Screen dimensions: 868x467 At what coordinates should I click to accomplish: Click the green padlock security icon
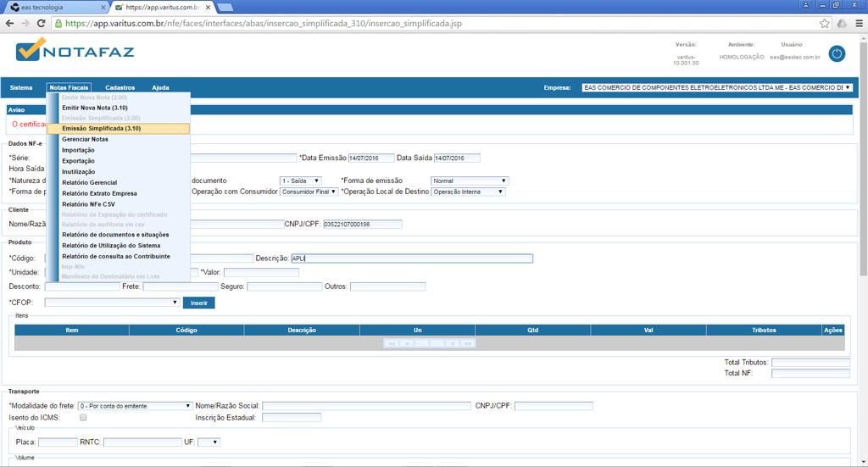[58, 24]
